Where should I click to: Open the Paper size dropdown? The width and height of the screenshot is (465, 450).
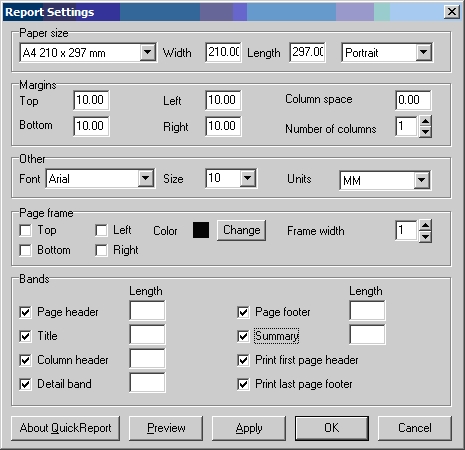pos(147,52)
